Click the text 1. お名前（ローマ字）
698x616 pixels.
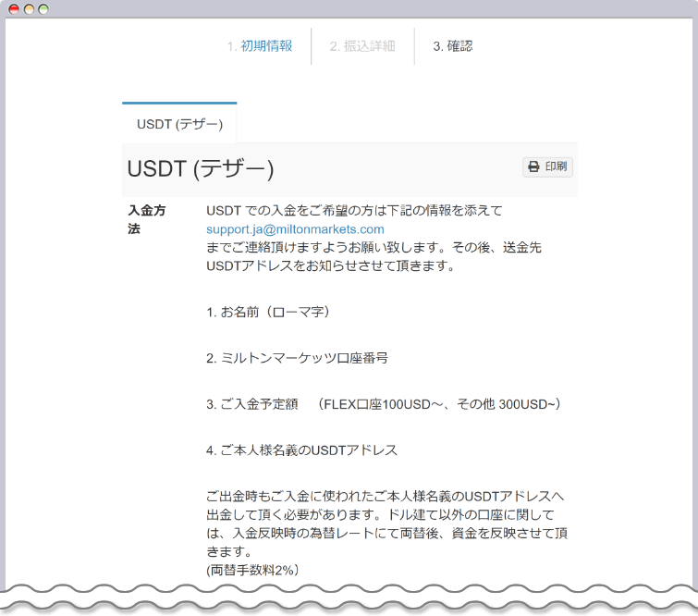(x=268, y=312)
